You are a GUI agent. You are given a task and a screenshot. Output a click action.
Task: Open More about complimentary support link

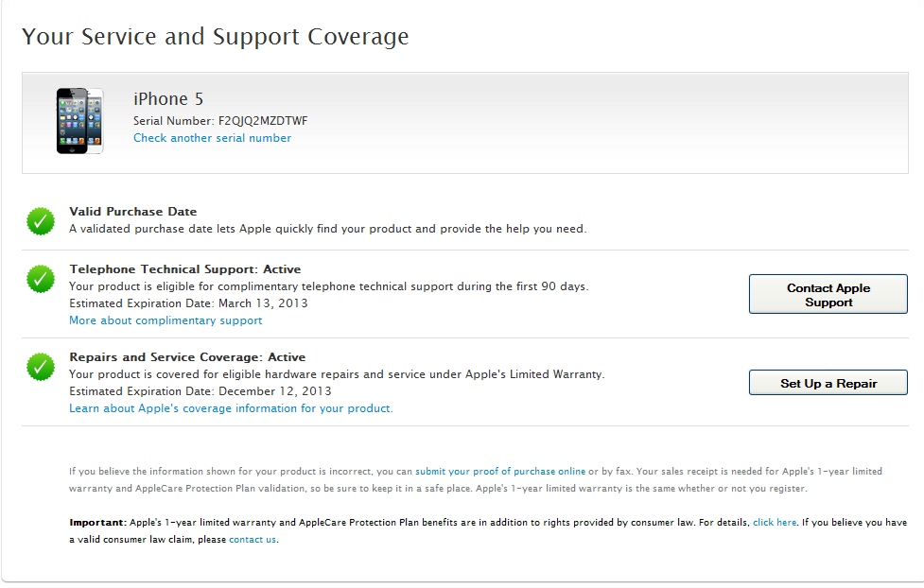(166, 320)
